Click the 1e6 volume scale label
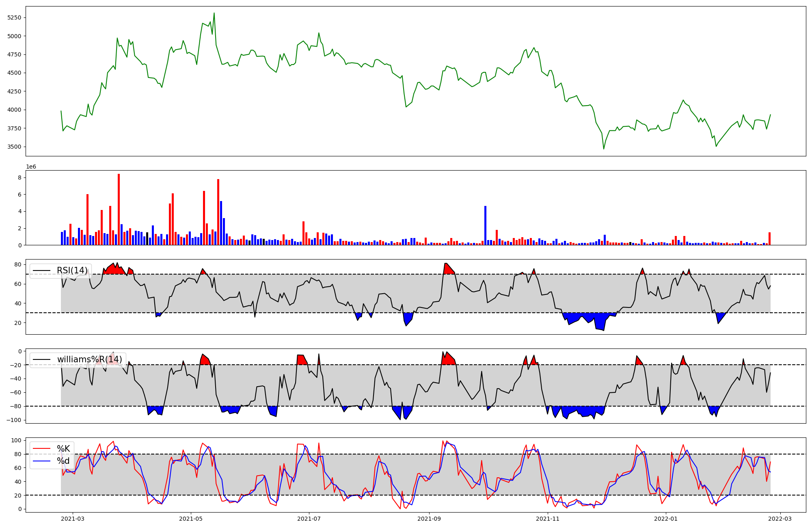Image resolution: width=812 pixels, height=528 pixels. point(31,167)
